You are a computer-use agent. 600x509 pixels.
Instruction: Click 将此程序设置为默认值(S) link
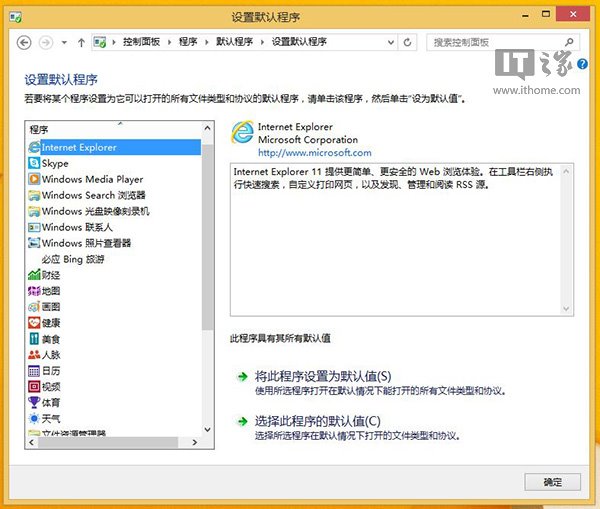pyautogui.click(x=323, y=376)
